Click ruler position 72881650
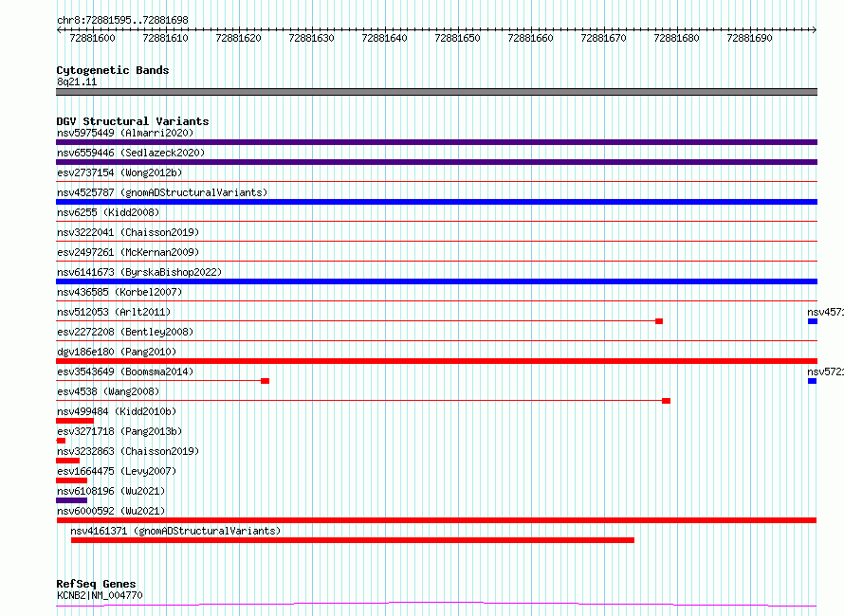 pyautogui.click(x=457, y=38)
